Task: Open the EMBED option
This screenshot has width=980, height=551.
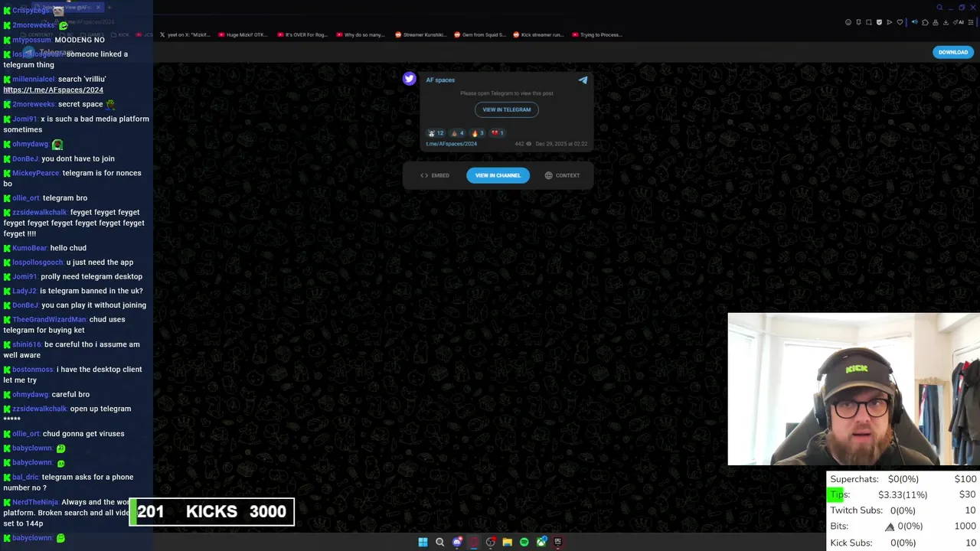Action: tap(435, 175)
